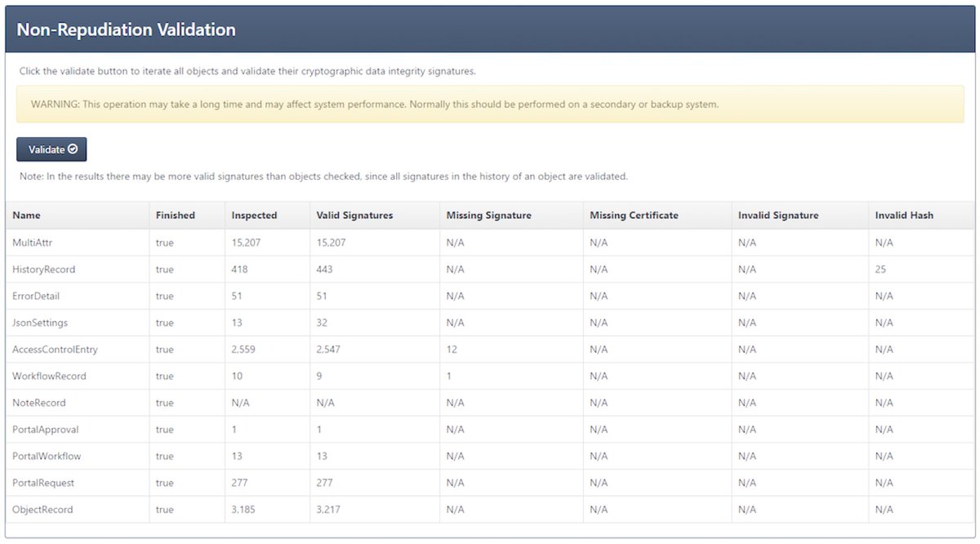Click the PortalRequest inspected count of 277
Screen dimensions: 980x544
(240, 483)
